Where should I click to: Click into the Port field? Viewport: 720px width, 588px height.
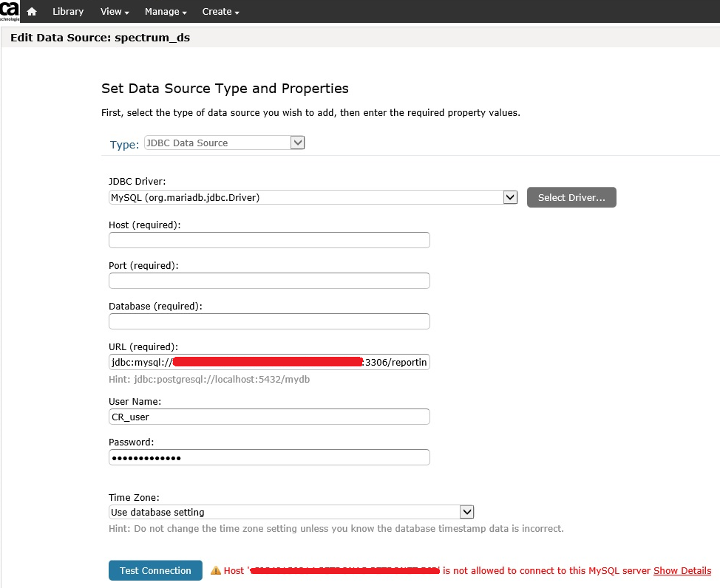pyautogui.click(x=269, y=281)
